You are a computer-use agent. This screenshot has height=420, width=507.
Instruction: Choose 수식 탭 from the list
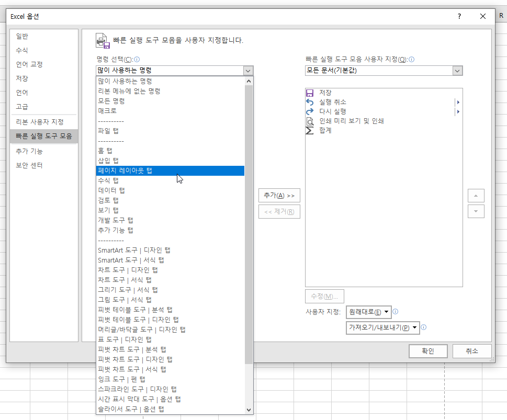click(x=170, y=180)
